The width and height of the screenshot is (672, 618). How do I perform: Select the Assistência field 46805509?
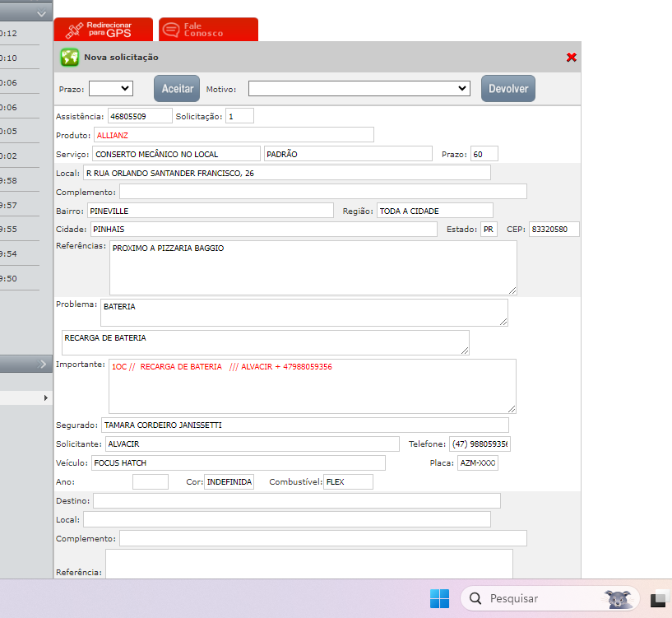(x=140, y=116)
